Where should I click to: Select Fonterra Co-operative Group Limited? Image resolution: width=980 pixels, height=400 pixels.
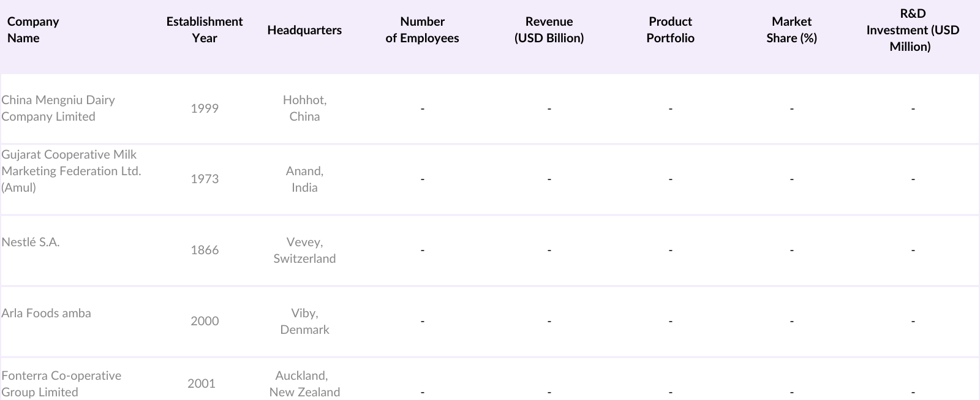(61, 383)
